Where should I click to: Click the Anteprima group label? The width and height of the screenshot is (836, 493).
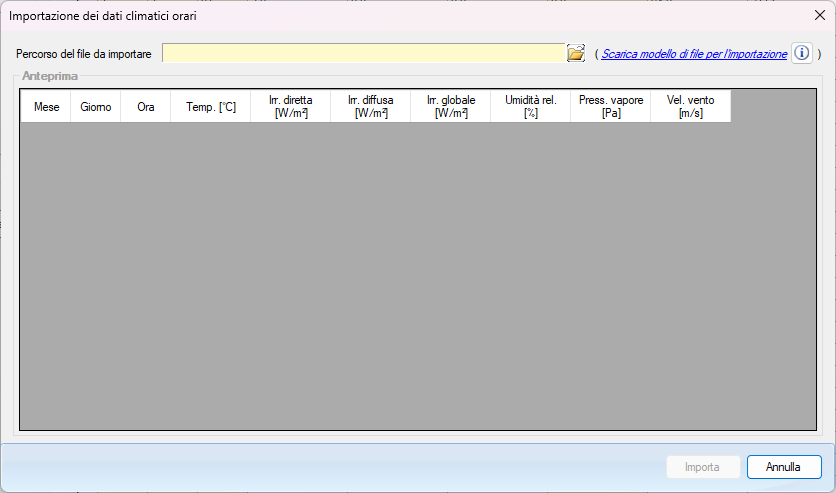(x=50, y=76)
